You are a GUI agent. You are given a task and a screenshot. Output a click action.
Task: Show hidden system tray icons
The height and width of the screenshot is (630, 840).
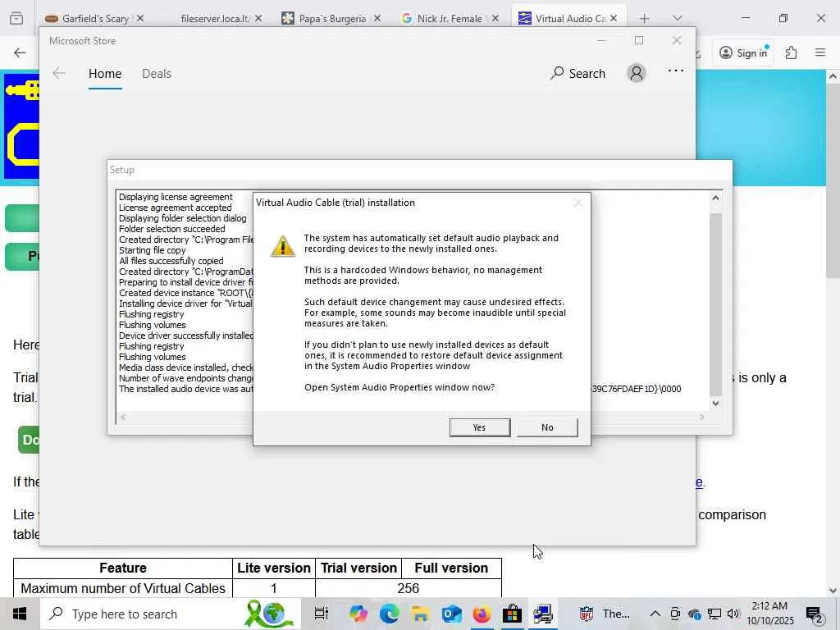tap(655, 614)
